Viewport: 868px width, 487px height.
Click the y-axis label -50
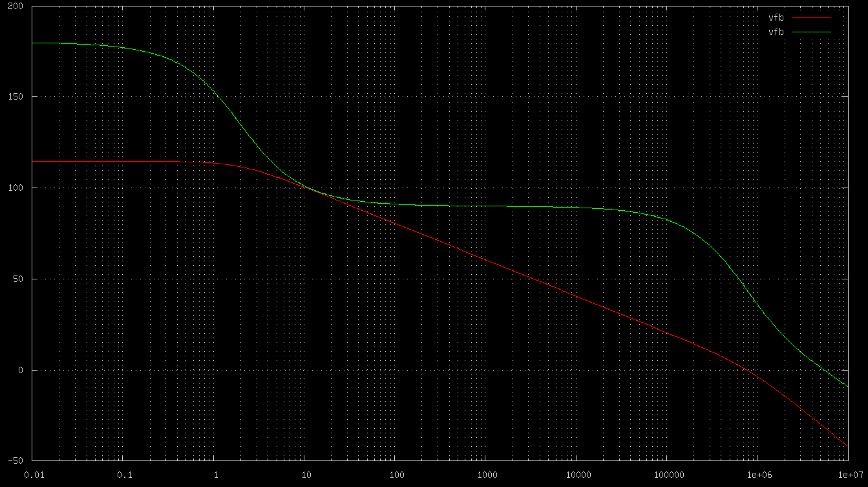[x=15, y=461]
